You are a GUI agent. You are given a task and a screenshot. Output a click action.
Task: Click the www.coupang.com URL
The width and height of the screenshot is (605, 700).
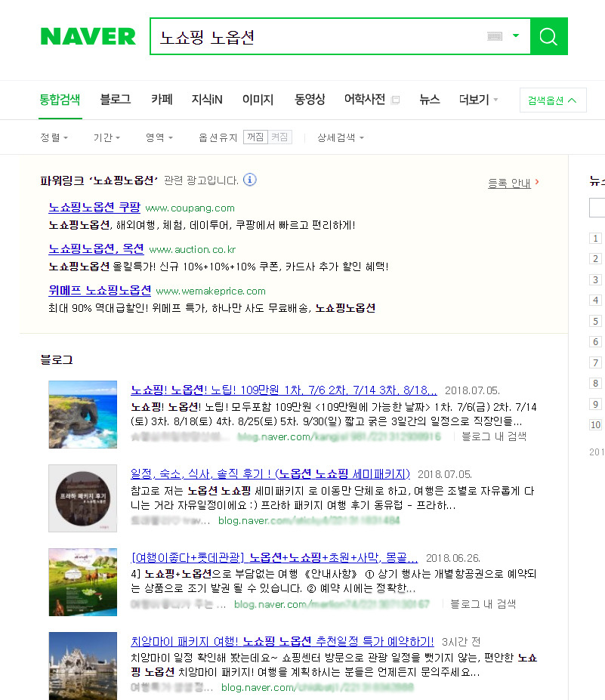[190, 208]
